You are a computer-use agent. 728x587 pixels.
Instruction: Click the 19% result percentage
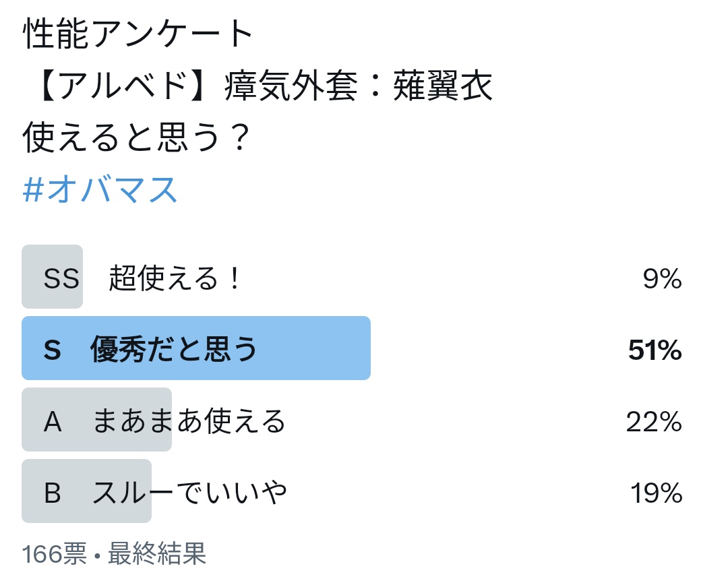(x=656, y=493)
